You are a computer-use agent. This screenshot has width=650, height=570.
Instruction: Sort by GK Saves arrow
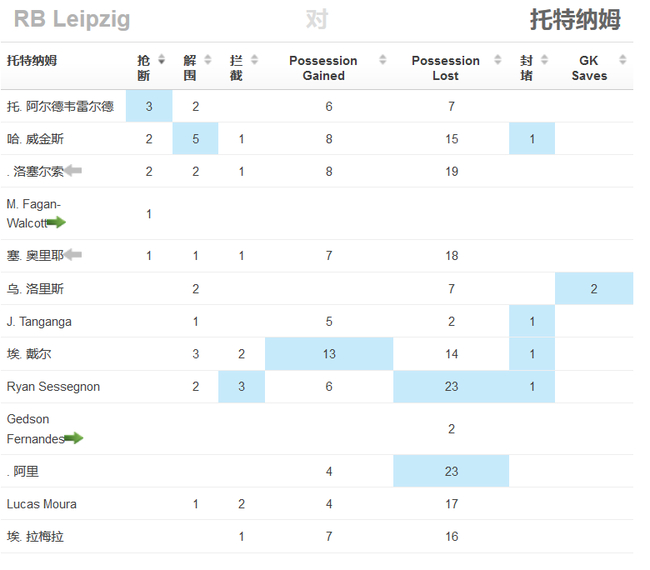(x=622, y=60)
